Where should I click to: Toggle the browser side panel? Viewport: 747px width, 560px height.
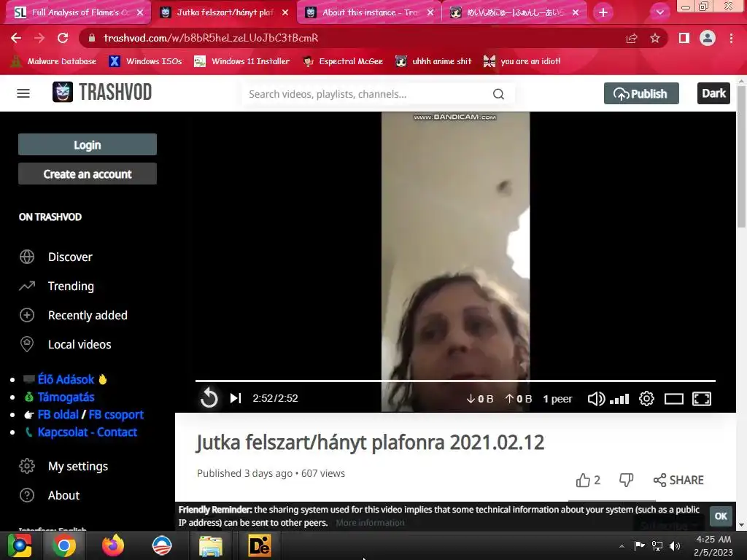click(x=684, y=38)
